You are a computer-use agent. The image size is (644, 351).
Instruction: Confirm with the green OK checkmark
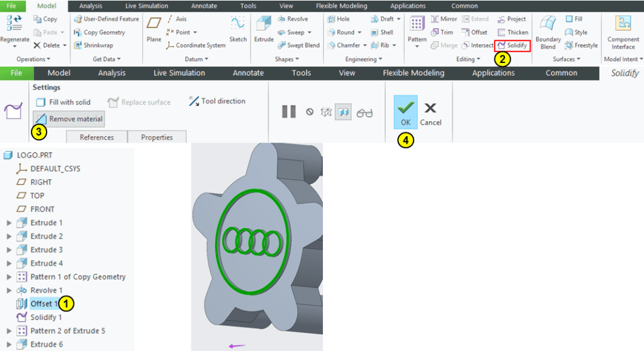[x=405, y=112]
